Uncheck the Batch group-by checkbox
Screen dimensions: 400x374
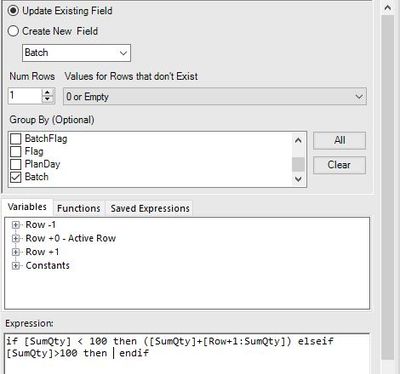pyautogui.click(x=16, y=177)
